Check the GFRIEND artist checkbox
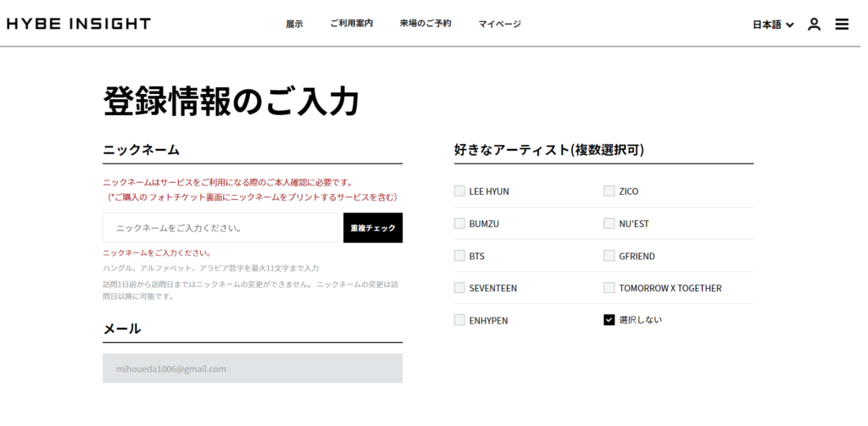 click(609, 256)
